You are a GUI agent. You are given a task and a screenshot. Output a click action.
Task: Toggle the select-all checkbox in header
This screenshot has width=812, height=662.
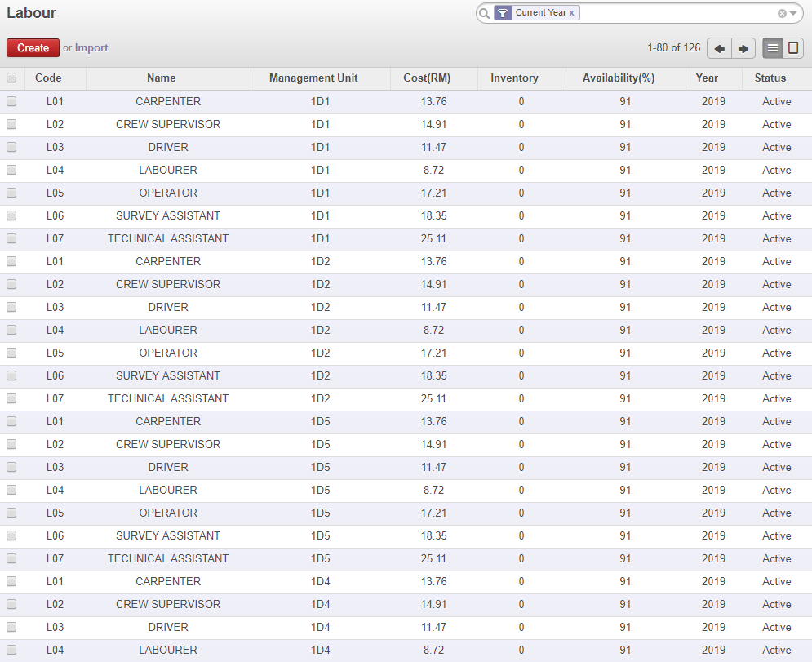11,78
